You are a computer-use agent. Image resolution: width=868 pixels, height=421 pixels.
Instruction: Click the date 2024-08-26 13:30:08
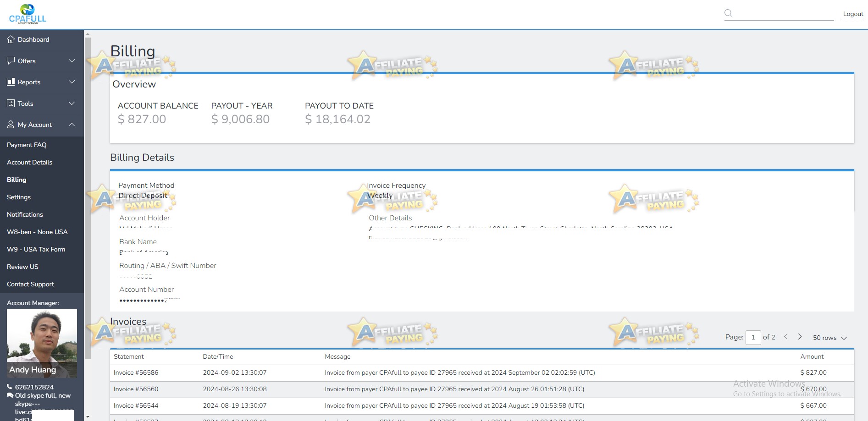click(x=235, y=389)
